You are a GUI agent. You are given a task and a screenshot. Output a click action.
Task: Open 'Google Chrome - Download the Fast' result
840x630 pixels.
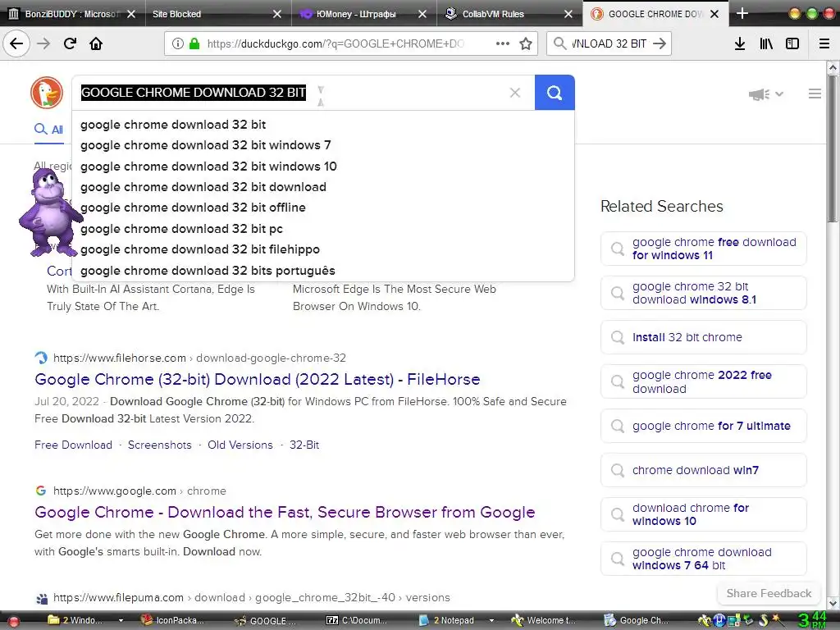point(285,512)
